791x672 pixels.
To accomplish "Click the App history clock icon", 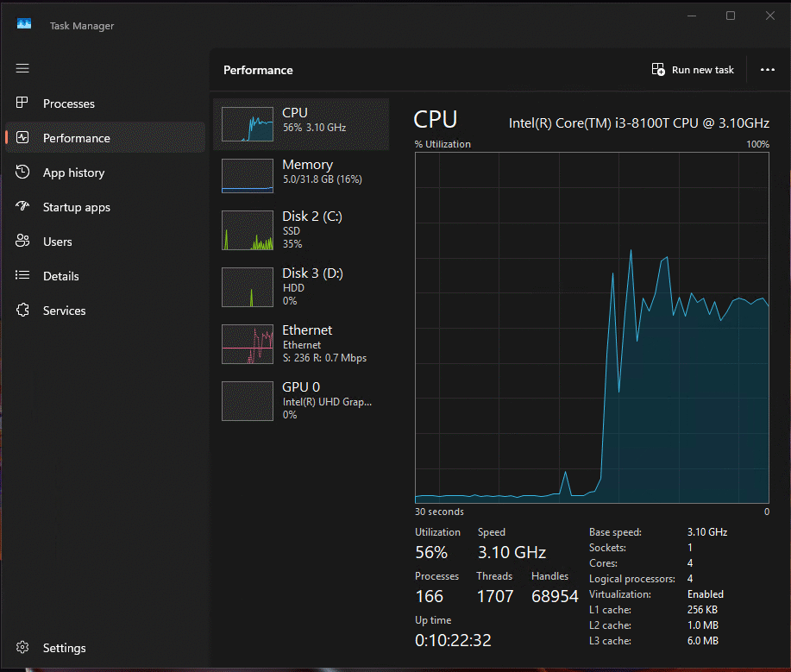I will pyautogui.click(x=23, y=173).
